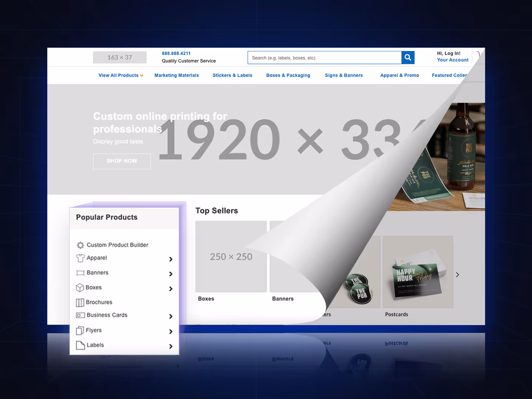Screen dimensions: 532x399
Task: Open the shopping cart icon
Action: pyautogui.click(x=479, y=55)
